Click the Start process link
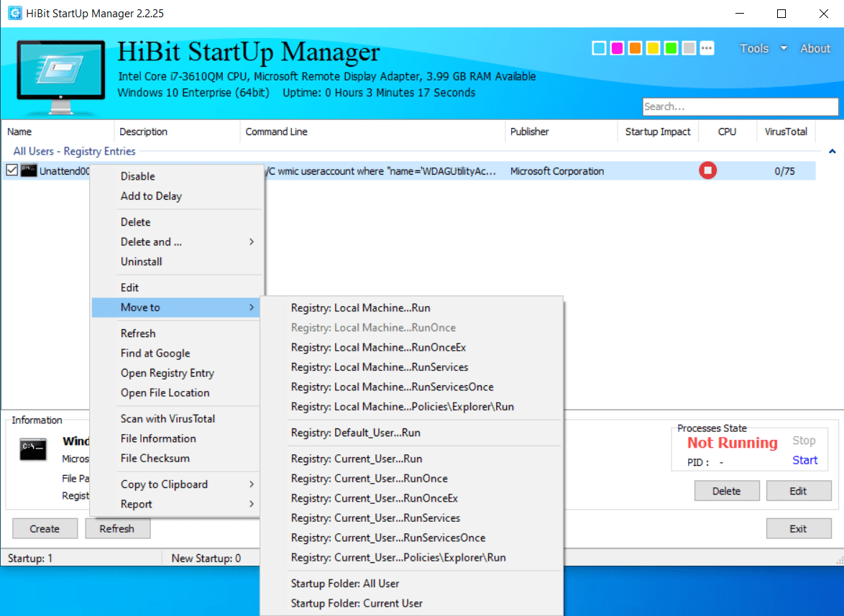This screenshot has width=844, height=616. 804,460
